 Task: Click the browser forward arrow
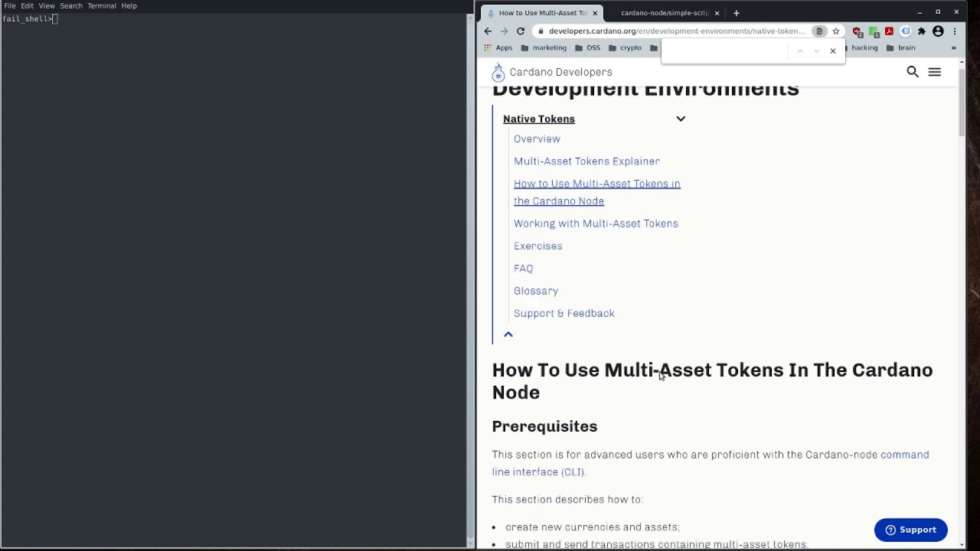tap(504, 31)
